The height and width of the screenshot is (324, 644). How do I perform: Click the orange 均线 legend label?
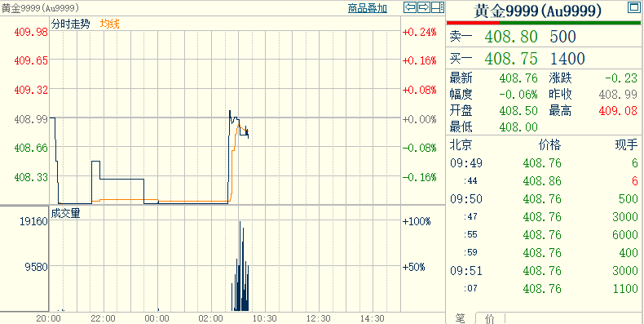click(x=110, y=24)
